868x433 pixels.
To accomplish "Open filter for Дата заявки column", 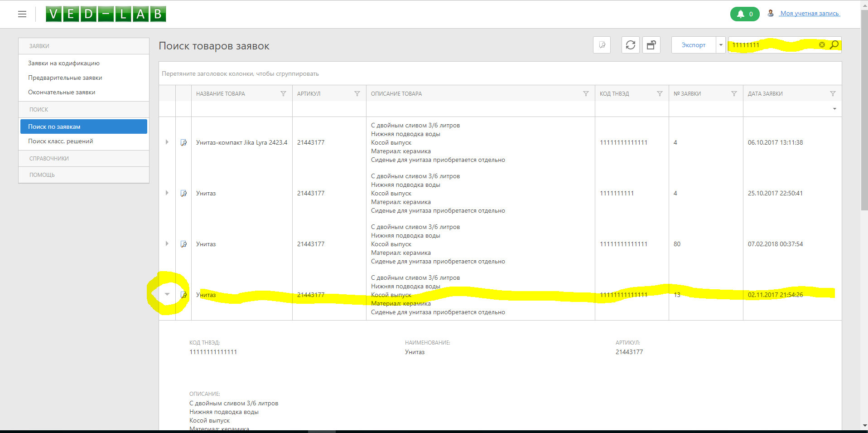I will coord(833,93).
